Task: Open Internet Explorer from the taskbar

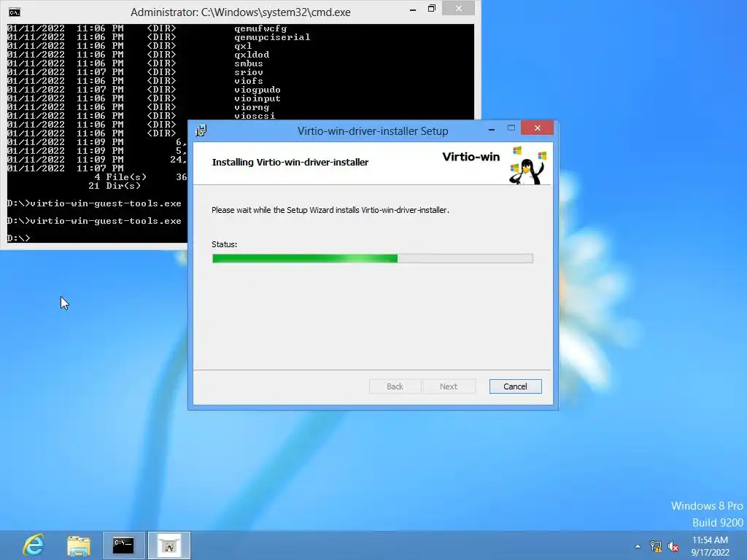Action: point(34,545)
